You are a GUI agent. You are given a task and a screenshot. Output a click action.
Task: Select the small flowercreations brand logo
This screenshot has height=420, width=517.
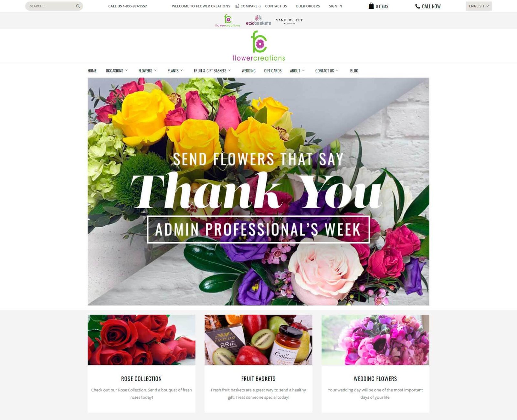pos(228,20)
